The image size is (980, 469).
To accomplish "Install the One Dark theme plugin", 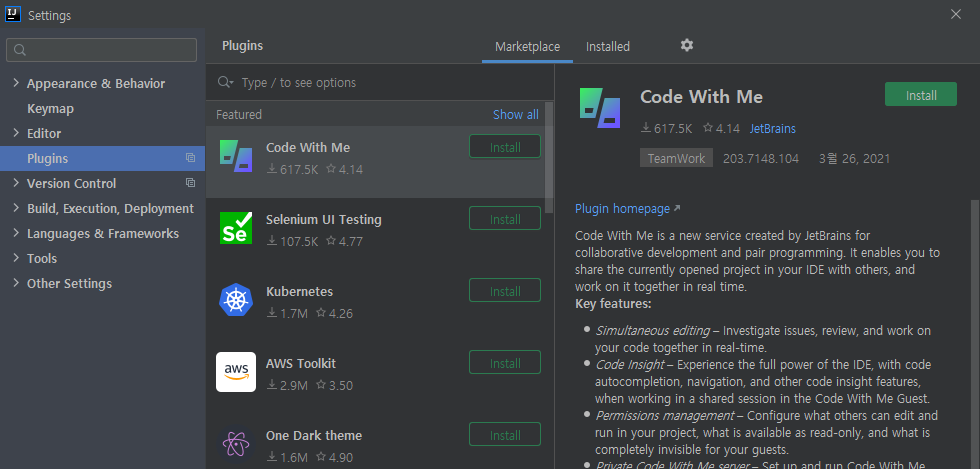I will click(x=505, y=435).
